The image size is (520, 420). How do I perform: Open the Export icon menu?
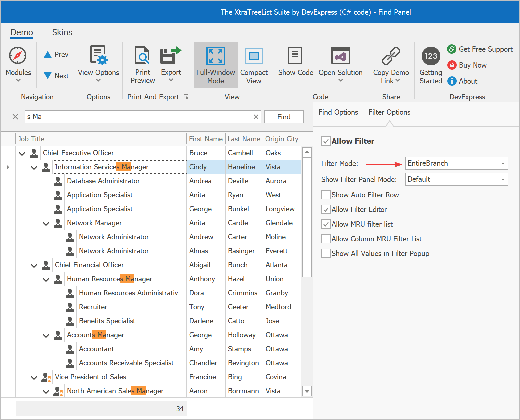(x=171, y=56)
